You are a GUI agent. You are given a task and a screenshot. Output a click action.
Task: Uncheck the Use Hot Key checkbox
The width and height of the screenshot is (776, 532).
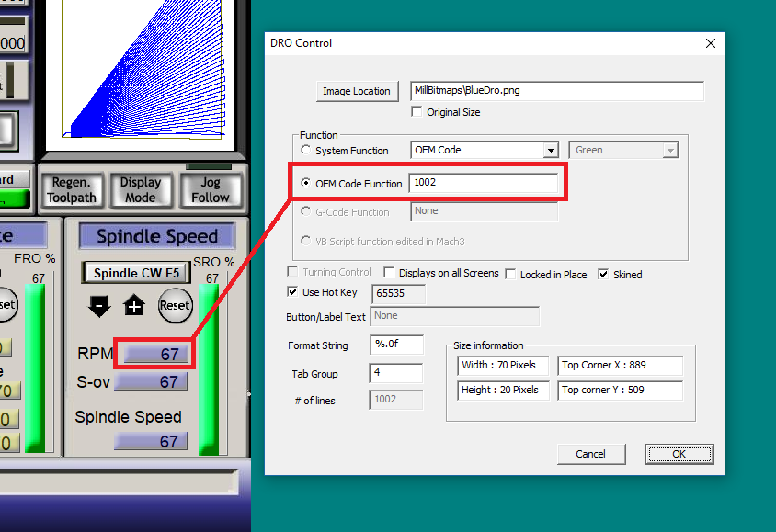point(292,291)
